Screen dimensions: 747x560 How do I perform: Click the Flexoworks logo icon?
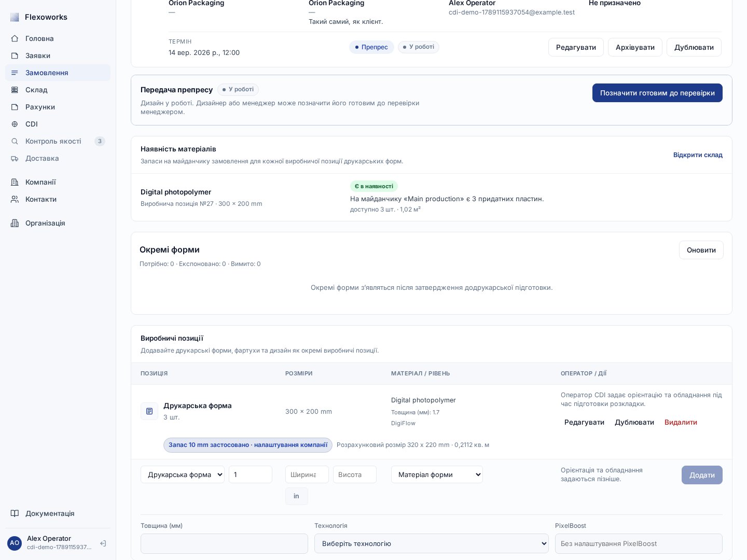point(15,17)
